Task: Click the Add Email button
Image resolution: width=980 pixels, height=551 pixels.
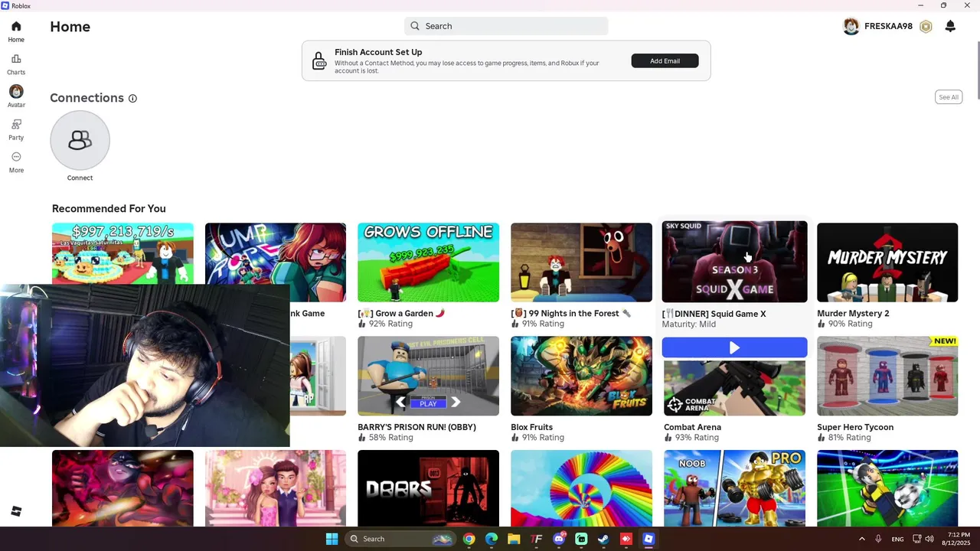Action: tap(665, 60)
